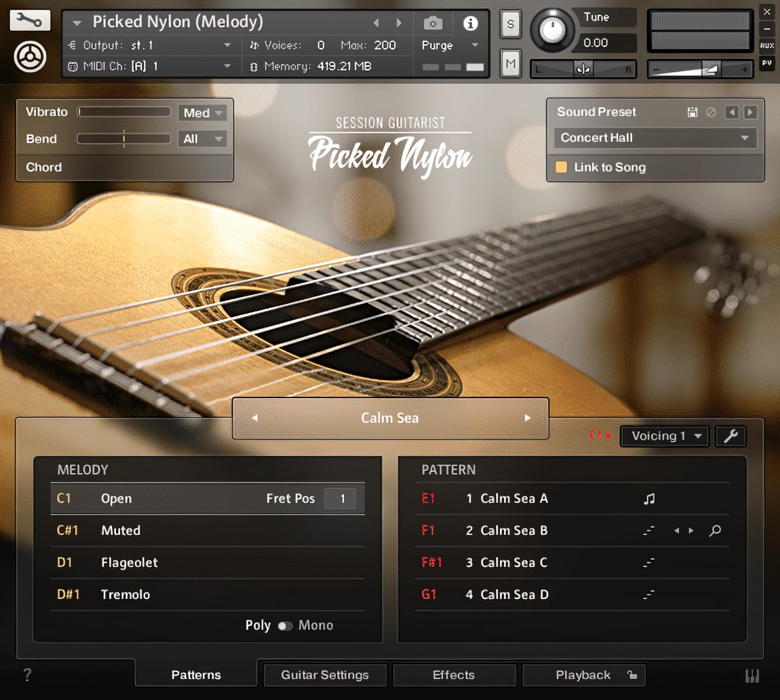Open help question mark icon

(x=27, y=675)
